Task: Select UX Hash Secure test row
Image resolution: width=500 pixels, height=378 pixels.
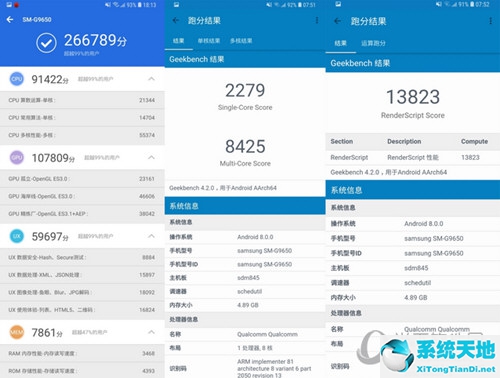Action: coord(82,257)
